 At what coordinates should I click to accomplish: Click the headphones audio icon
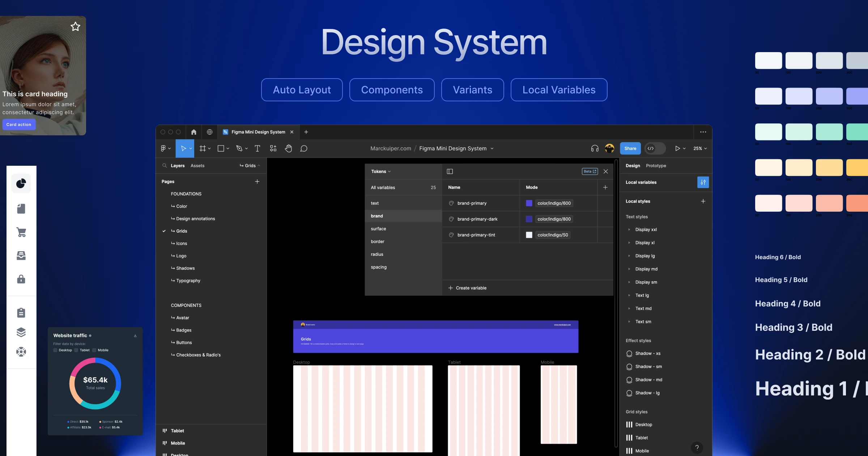click(595, 148)
